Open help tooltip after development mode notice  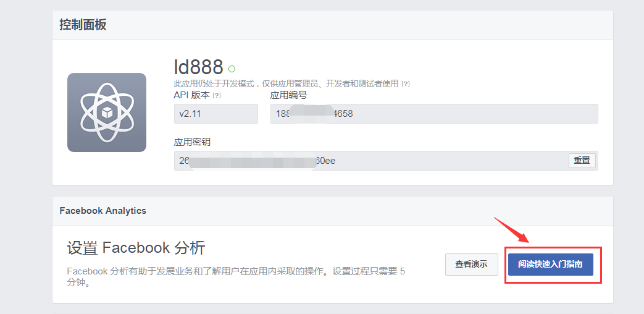tap(406, 83)
